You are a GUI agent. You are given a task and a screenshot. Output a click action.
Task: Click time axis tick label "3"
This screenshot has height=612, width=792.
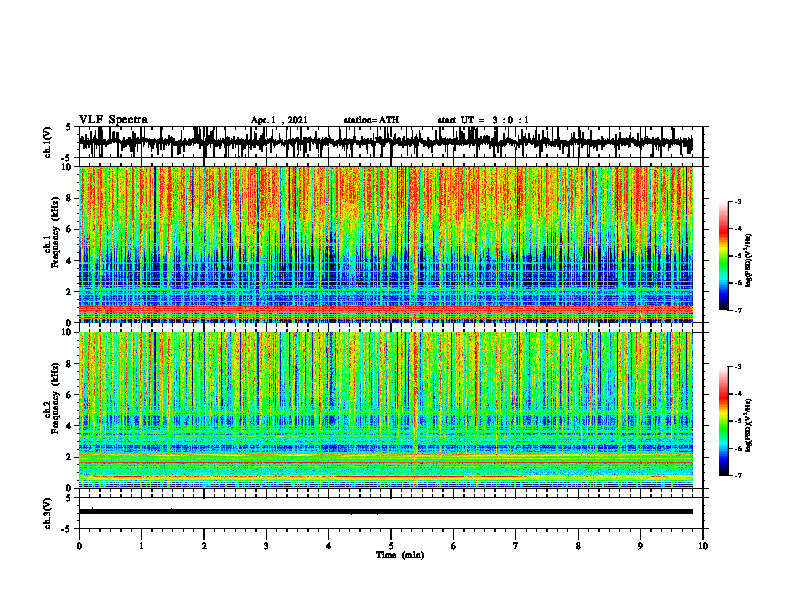[x=266, y=546]
